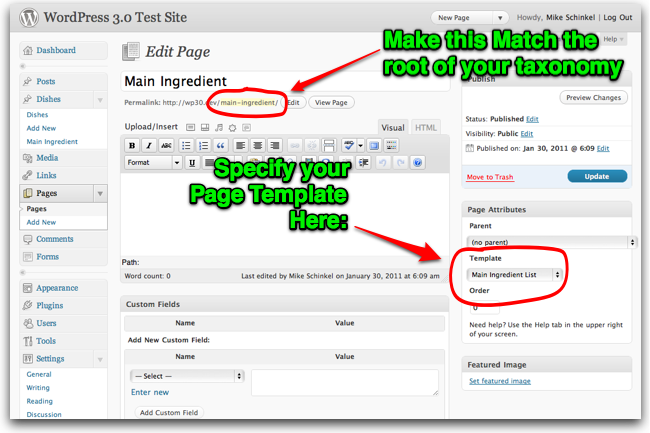The height and width of the screenshot is (433, 650).
Task: Insert the More tag
Action: (329, 145)
